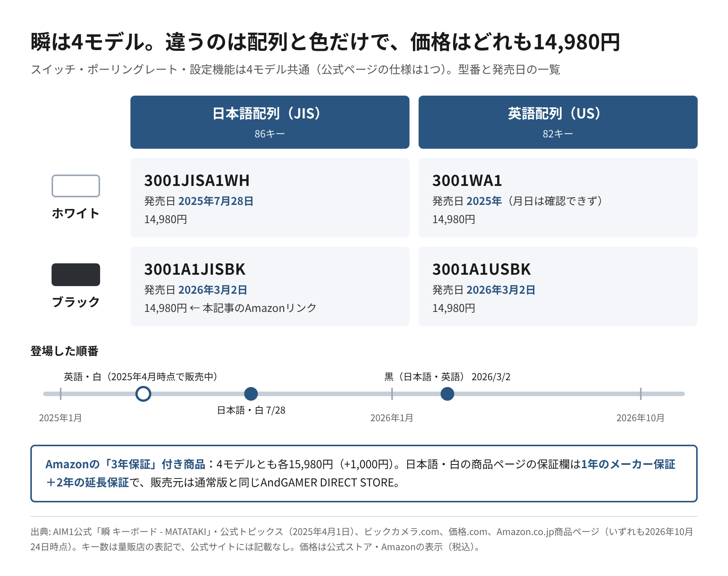The width and height of the screenshot is (728, 576).
Task: Select the 英語配列（US）column header
Action: (x=558, y=122)
